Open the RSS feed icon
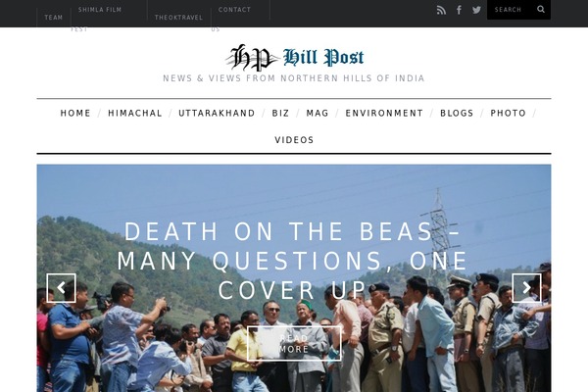This screenshot has width=588, height=392. 441,10
